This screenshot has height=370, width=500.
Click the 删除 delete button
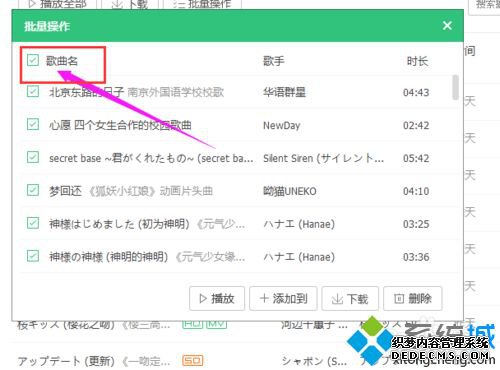413,298
